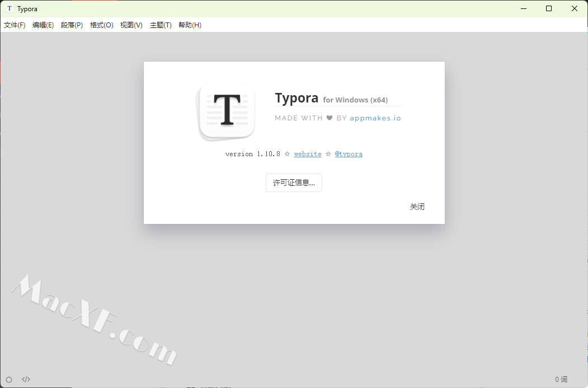Close the Typora window

point(574,8)
